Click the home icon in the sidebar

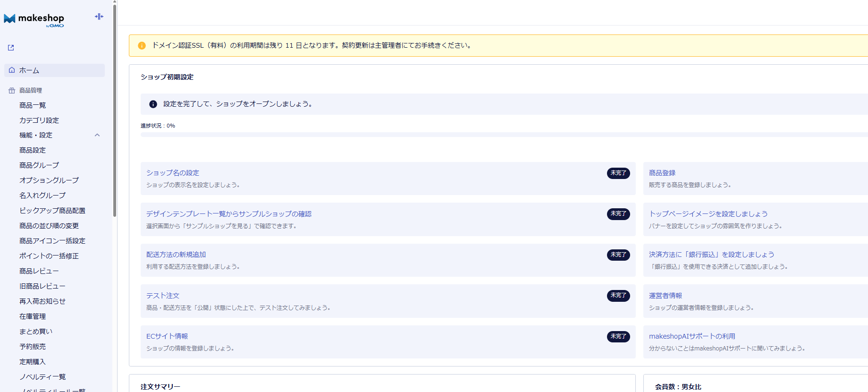[x=12, y=70]
